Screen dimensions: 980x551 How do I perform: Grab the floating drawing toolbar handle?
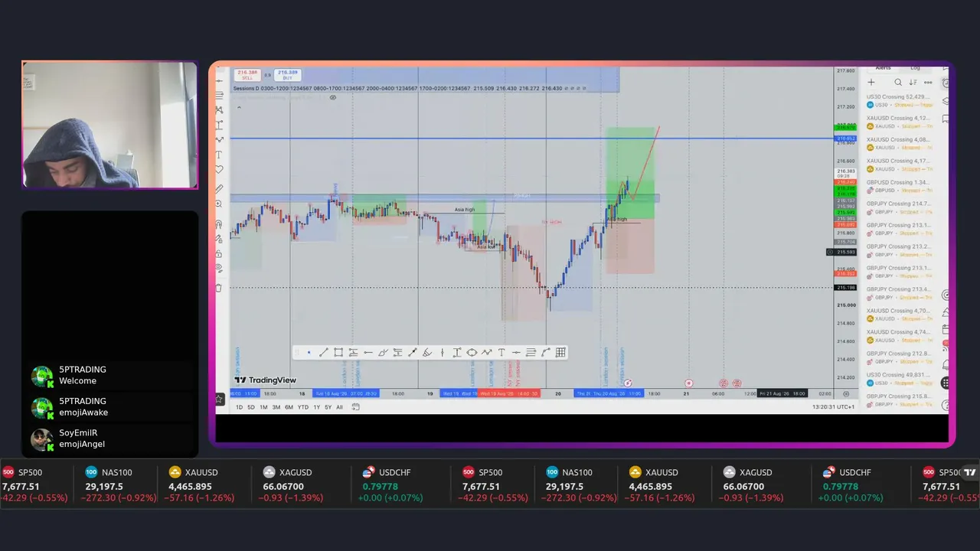click(298, 352)
